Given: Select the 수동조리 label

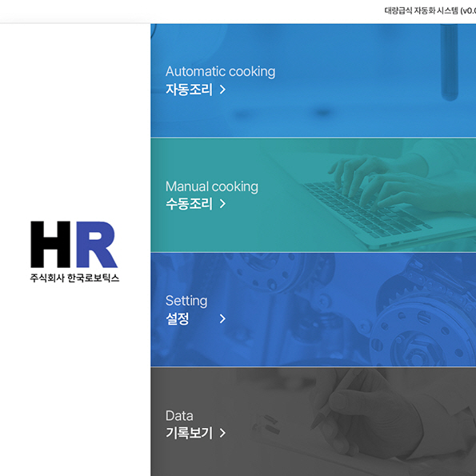Looking at the screenshot, I should (189, 204).
